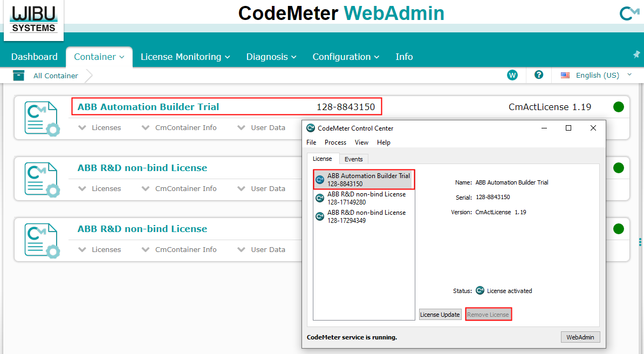644x354 pixels.
Task: Open the Configuration dropdown menu
Action: tap(346, 57)
